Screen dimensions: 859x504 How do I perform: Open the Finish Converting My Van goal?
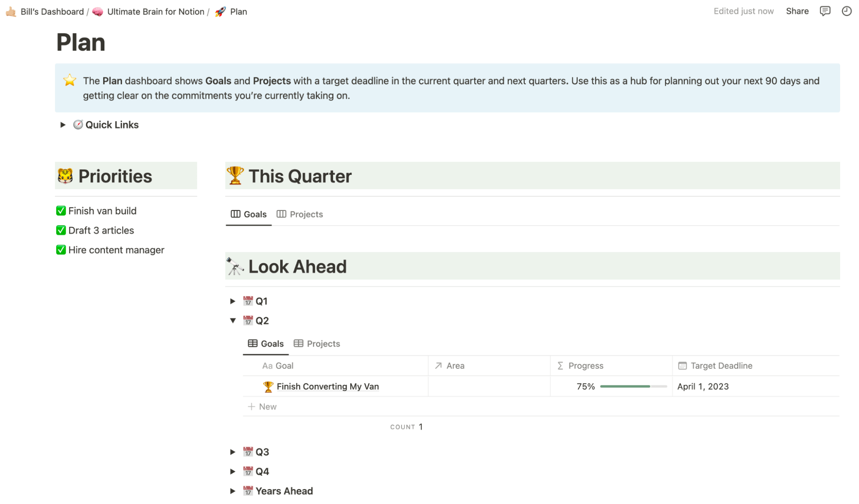pyautogui.click(x=328, y=386)
